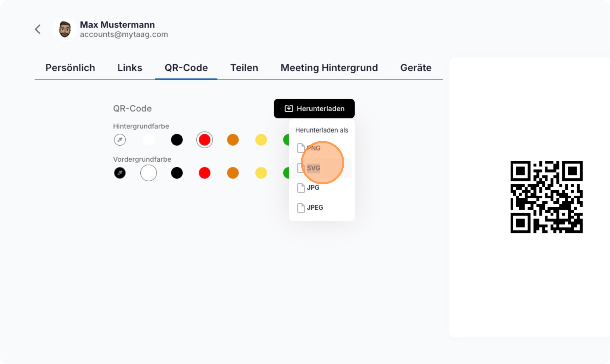The height and width of the screenshot is (364, 610).
Task: Go to the Teilen tab
Action: tap(244, 68)
